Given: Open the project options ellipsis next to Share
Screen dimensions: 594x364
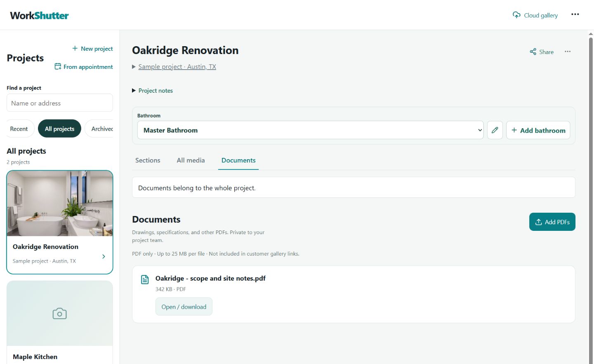Looking at the screenshot, I should [568, 52].
